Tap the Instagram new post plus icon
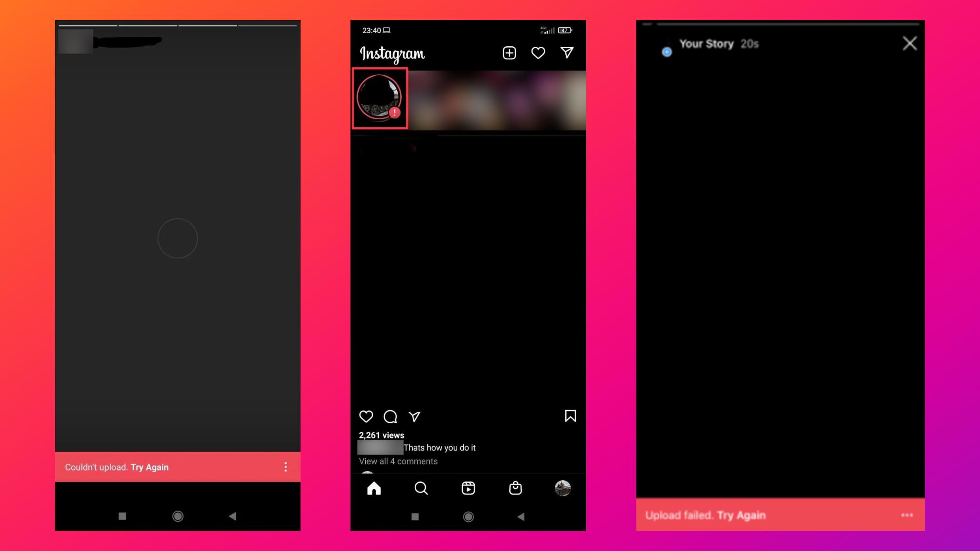This screenshot has width=980, height=551. (x=509, y=52)
